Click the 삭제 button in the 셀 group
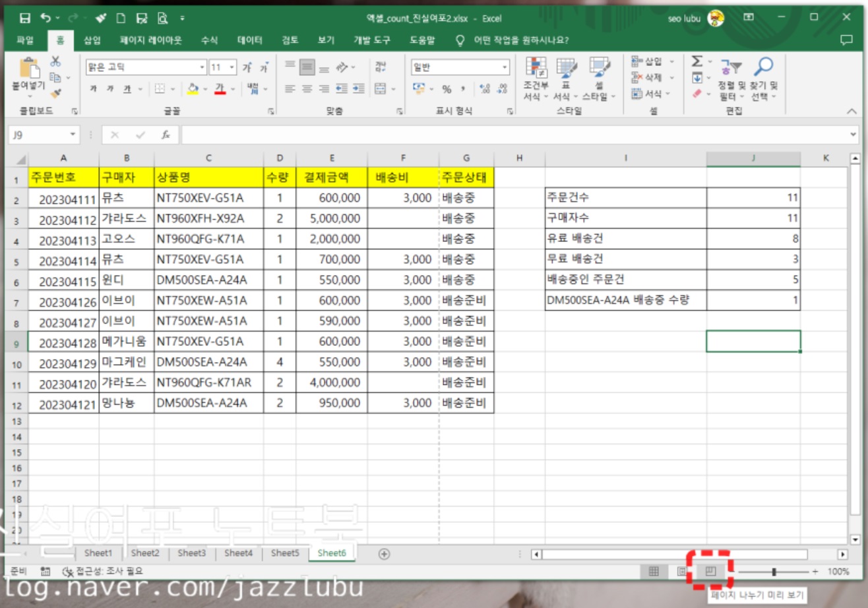This screenshot has width=868, height=608. pos(654,77)
